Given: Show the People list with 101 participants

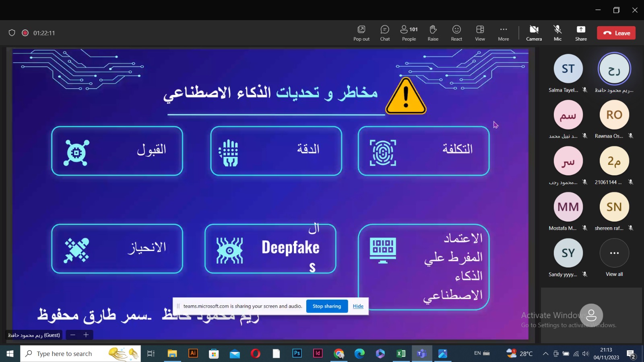Looking at the screenshot, I should (409, 33).
